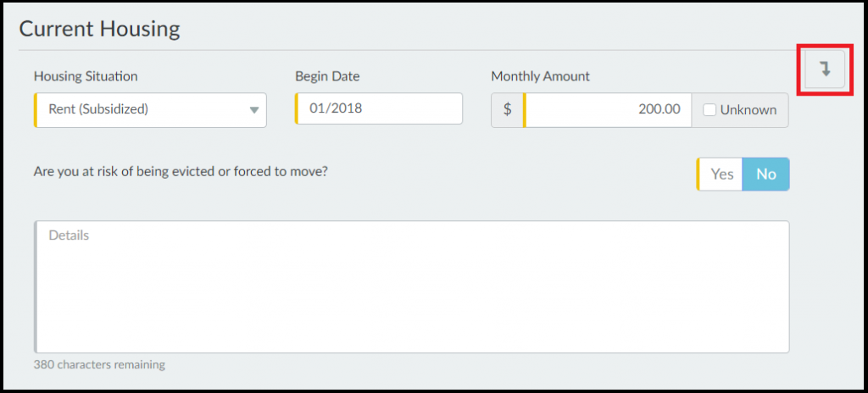The image size is (868, 393).
Task: Click the eviction risk question text
Action: point(181,171)
